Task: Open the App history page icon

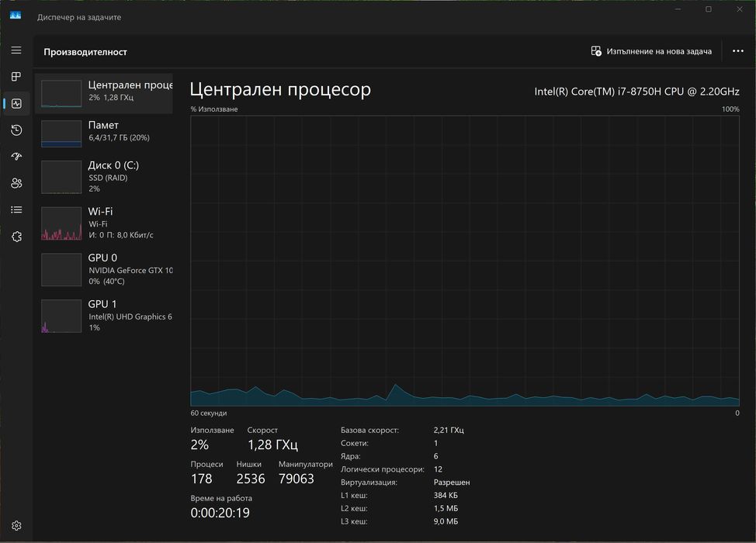Action: tap(16, 130)
